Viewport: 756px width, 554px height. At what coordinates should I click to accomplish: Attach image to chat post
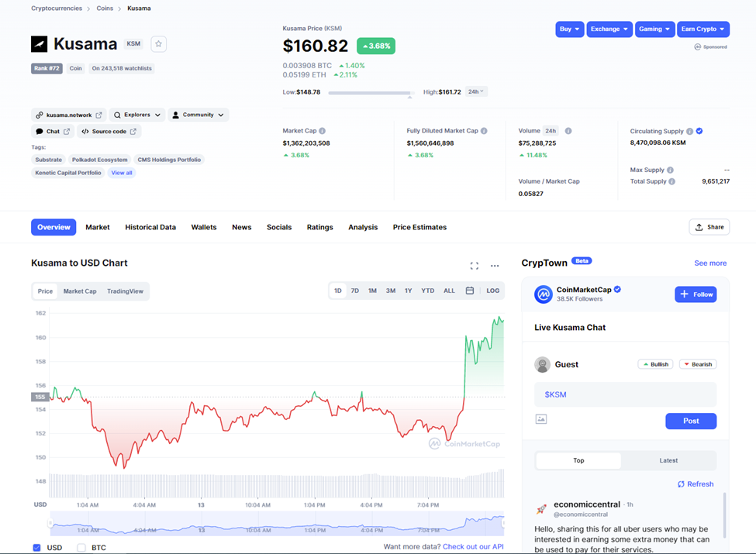[x=541, y=419]
